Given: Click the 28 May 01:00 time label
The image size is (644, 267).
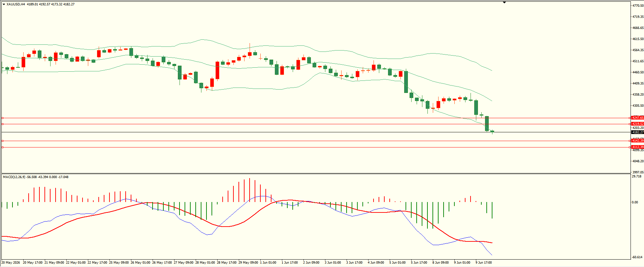Looking at the screenshot, I should point(205,263).
